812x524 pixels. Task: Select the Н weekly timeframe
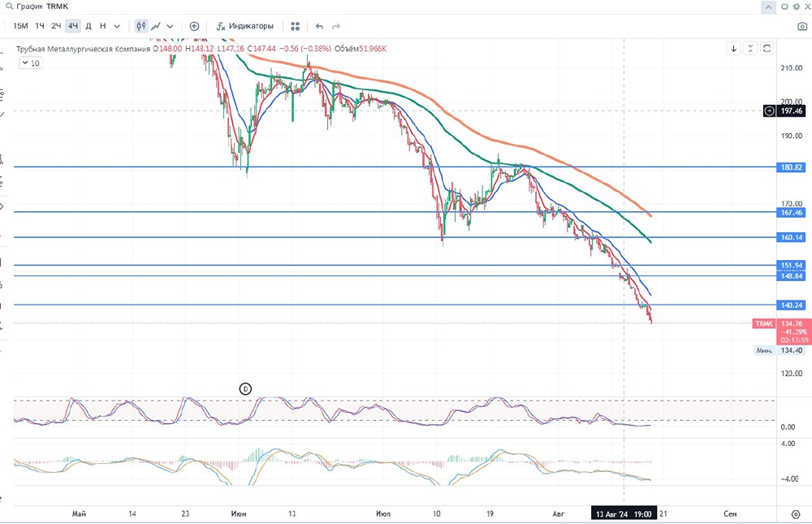[102, 26]
